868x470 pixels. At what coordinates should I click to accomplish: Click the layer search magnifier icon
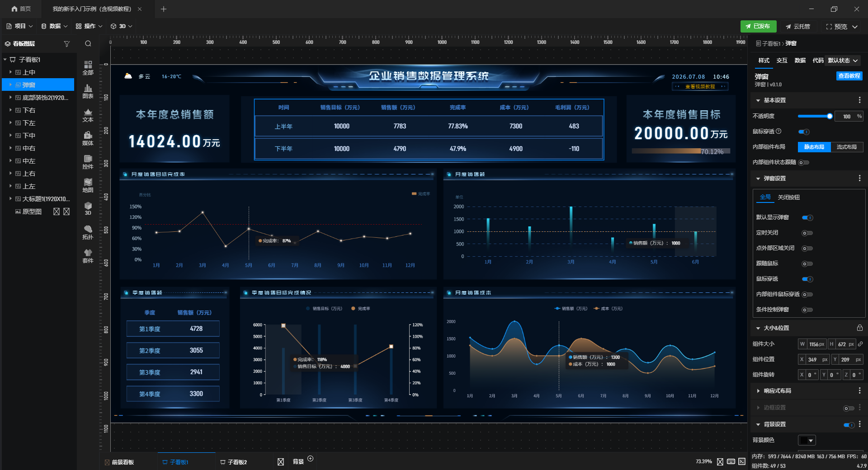88,44
